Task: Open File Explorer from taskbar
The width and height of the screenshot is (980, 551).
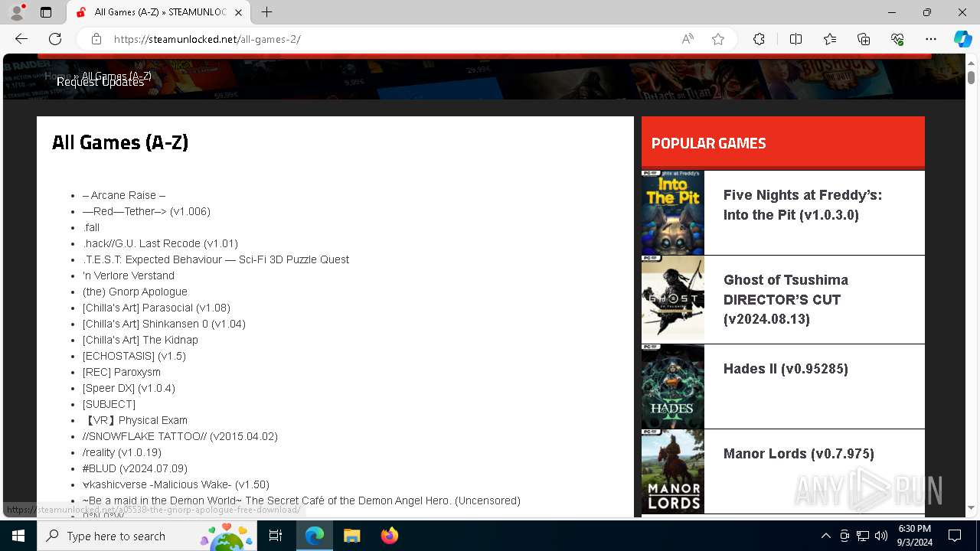Action: (351, 536)
